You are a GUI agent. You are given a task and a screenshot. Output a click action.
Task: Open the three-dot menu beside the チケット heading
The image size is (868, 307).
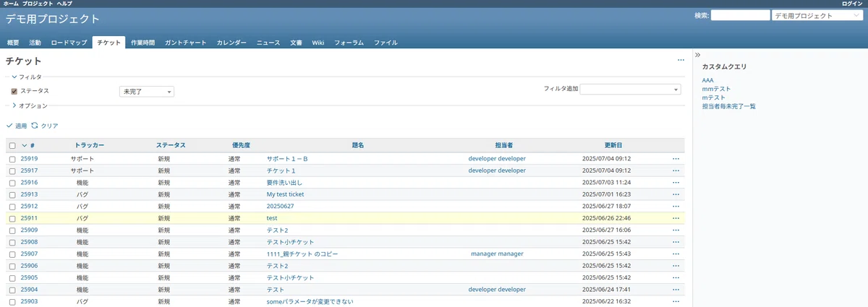click(x=681, y=61)
